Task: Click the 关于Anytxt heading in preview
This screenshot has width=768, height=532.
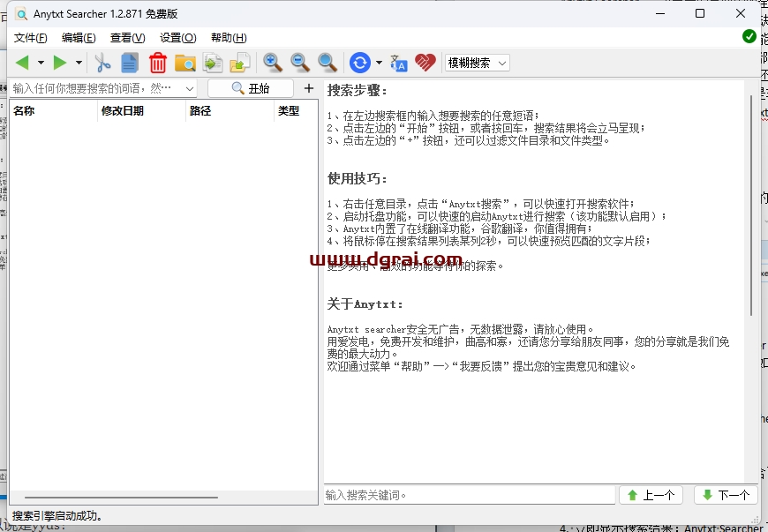Action: click(x=365, y=303)
